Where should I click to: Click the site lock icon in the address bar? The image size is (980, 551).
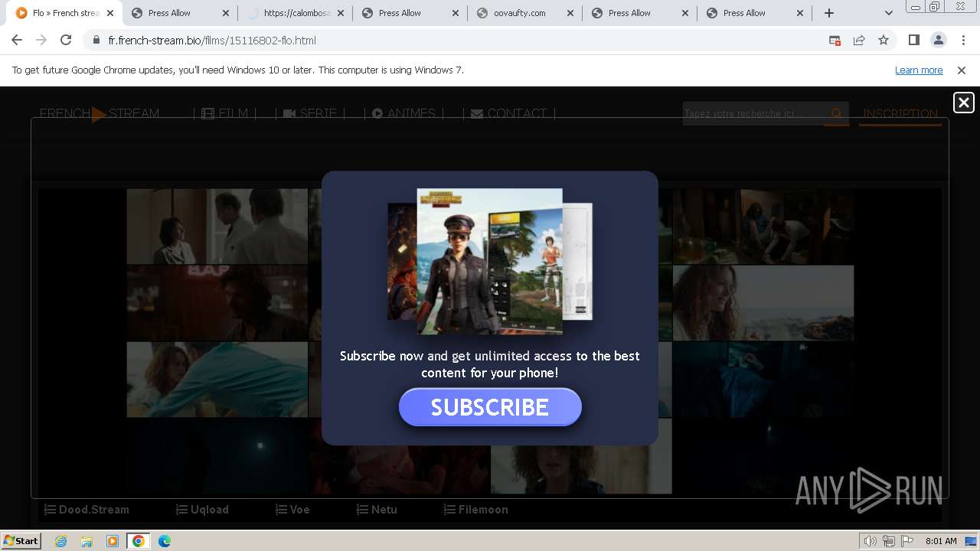[x=96, y=40]
